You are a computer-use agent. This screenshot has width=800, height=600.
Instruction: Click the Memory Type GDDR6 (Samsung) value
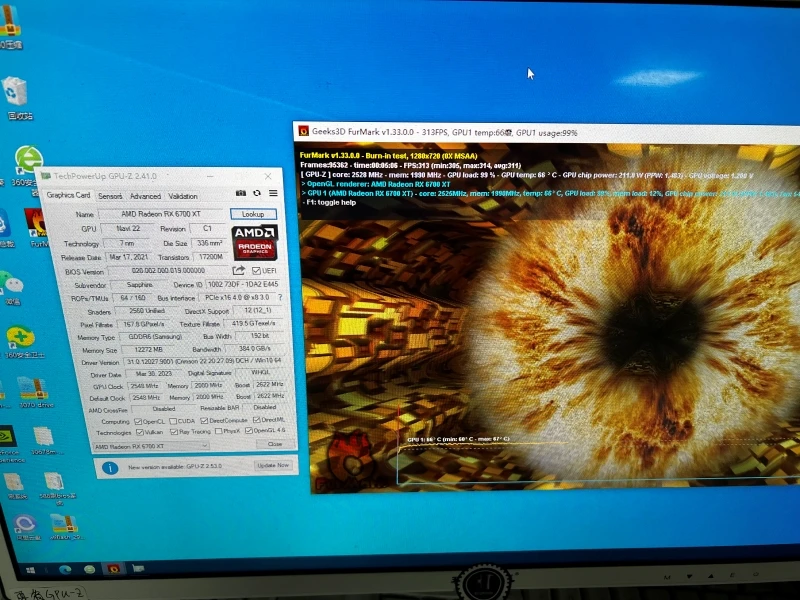pos(155,337)
